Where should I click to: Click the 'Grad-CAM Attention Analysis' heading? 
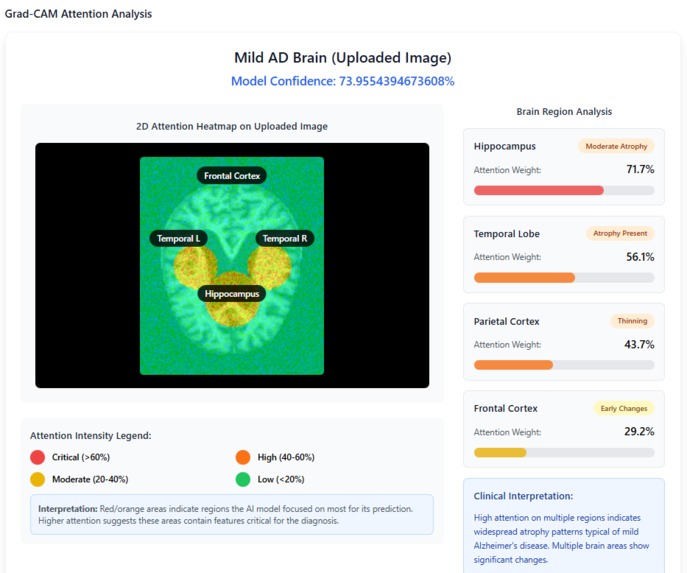click(78, 14)
